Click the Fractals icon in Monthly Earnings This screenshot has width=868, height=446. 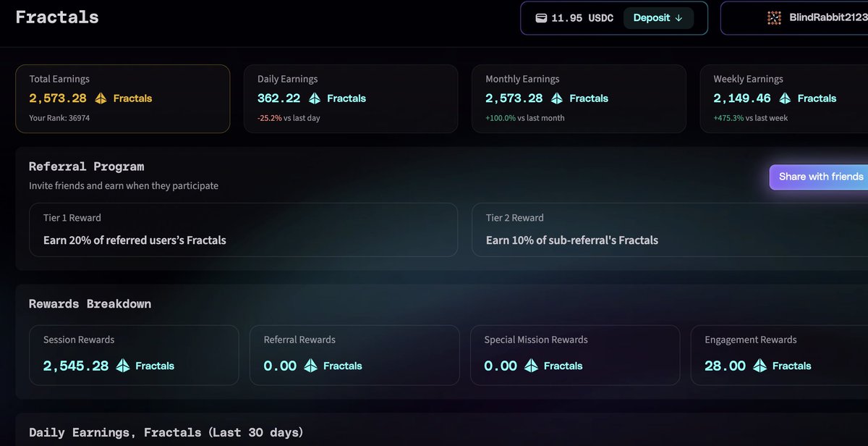click(x=557, y=98)
